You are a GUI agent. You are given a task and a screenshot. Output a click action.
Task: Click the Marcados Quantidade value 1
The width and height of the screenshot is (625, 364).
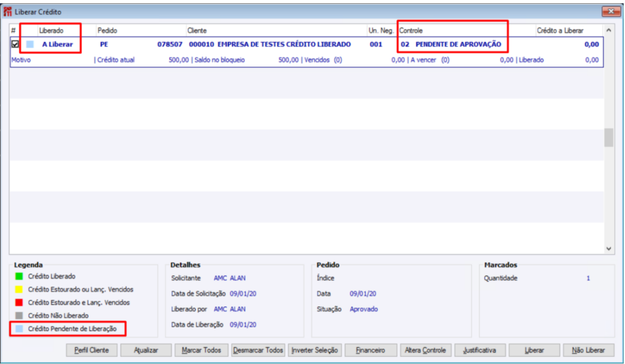588,278
